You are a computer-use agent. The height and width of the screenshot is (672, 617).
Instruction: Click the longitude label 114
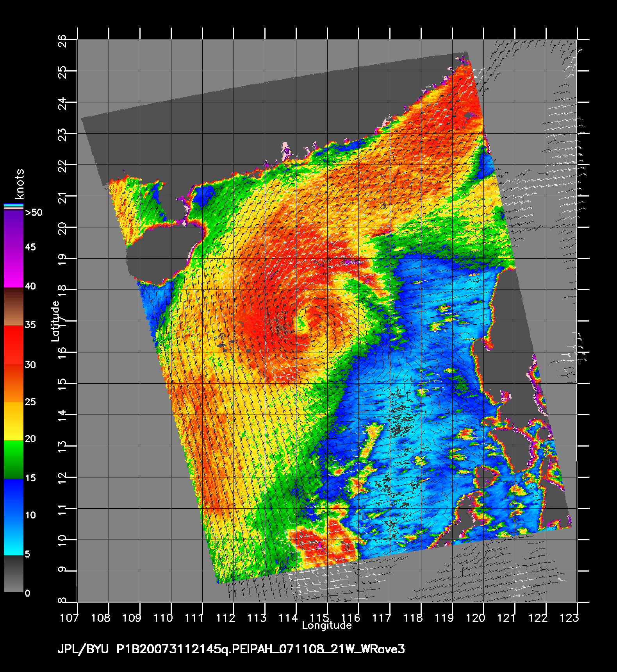[x=288, y=618]
